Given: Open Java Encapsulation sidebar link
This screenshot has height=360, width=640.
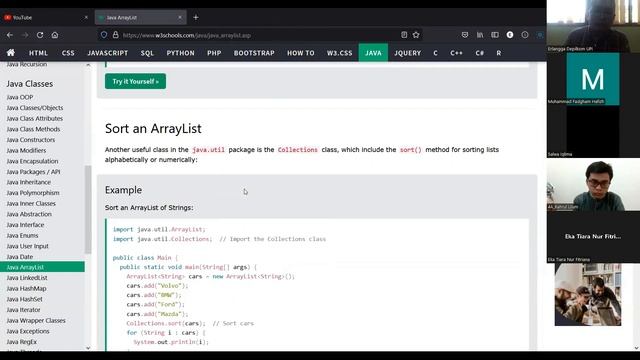Looking at the screenshot, I should [33, 161].
